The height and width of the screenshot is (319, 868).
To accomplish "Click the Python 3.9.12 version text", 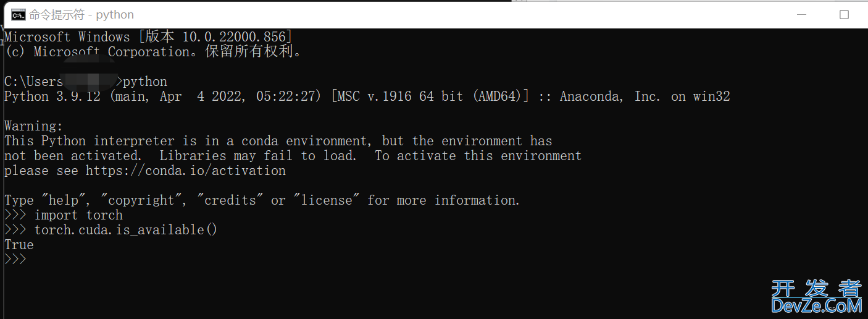I will point(52,97).
